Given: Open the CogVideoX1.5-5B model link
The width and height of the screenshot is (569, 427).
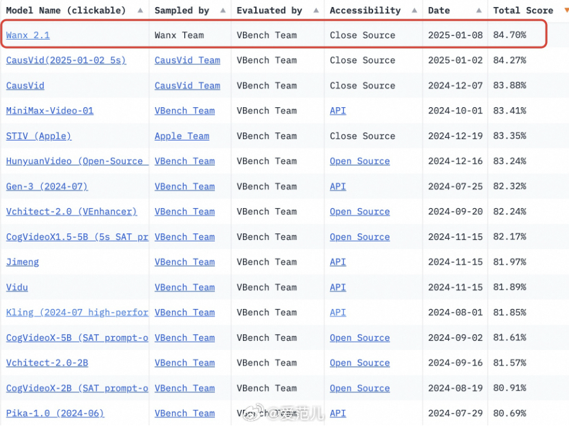Looking at the screenshot, I should click(77, 237).
